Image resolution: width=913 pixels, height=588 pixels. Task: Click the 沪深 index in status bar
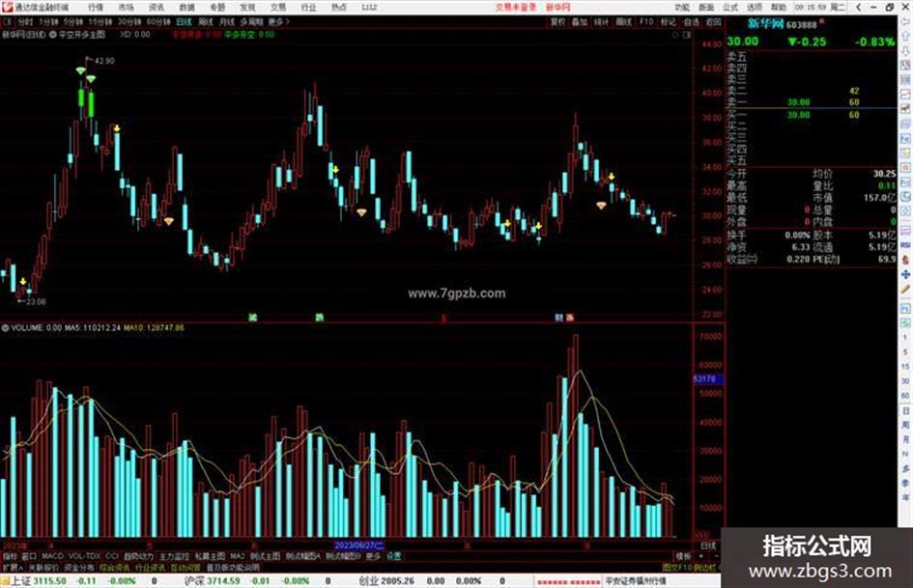pyautogui.click(x=194, y=581)
